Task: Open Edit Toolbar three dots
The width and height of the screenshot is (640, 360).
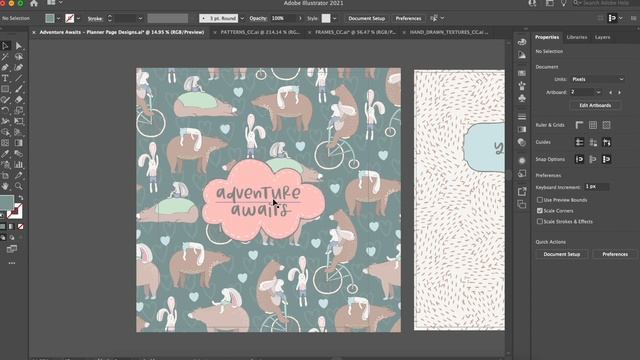Action: coord(12,263)
